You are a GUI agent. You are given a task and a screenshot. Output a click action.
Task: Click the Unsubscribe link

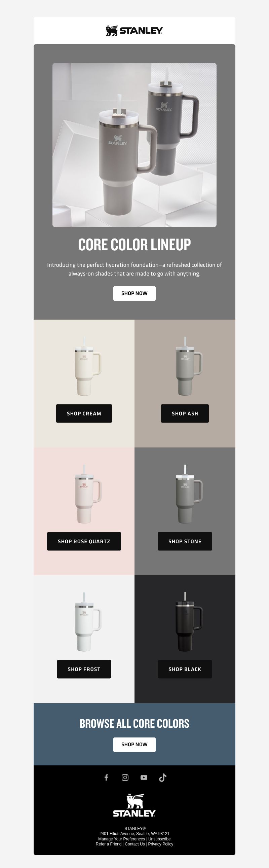coord(159,839)
